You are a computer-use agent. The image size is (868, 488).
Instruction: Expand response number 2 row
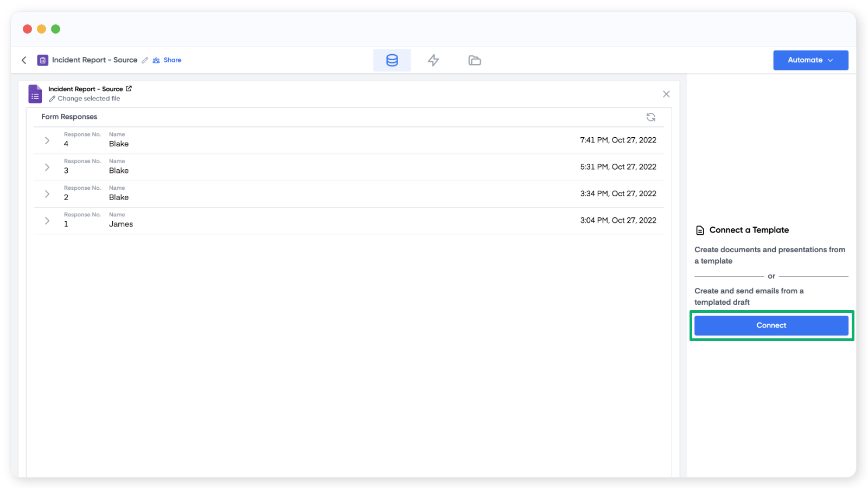(x=47, y=194)
